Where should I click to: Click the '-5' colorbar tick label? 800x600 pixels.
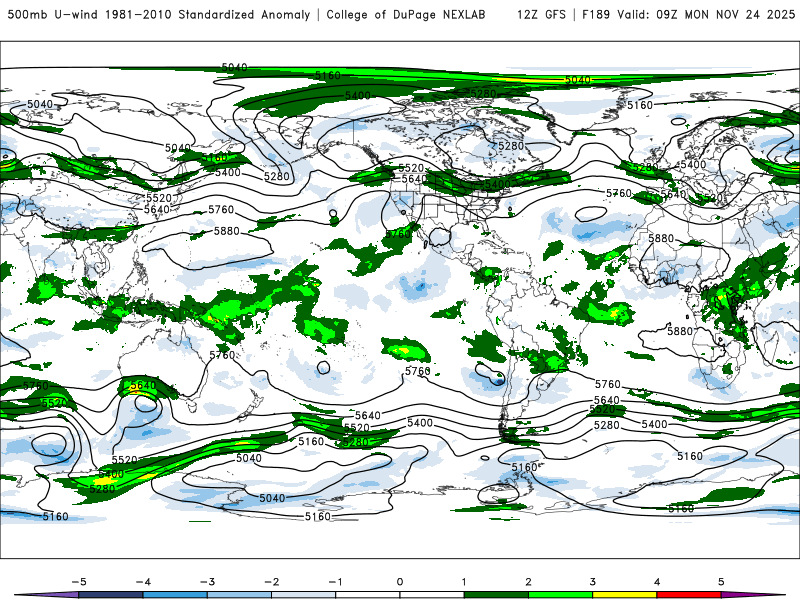pos(79,582)
